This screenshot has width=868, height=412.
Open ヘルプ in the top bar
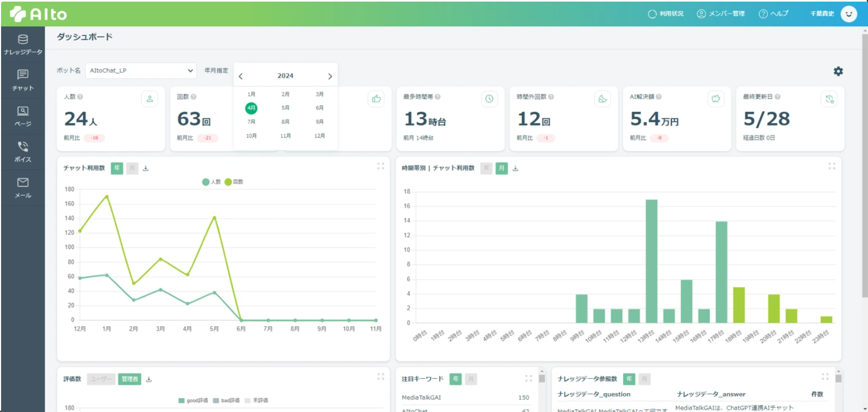click(773, 14)
